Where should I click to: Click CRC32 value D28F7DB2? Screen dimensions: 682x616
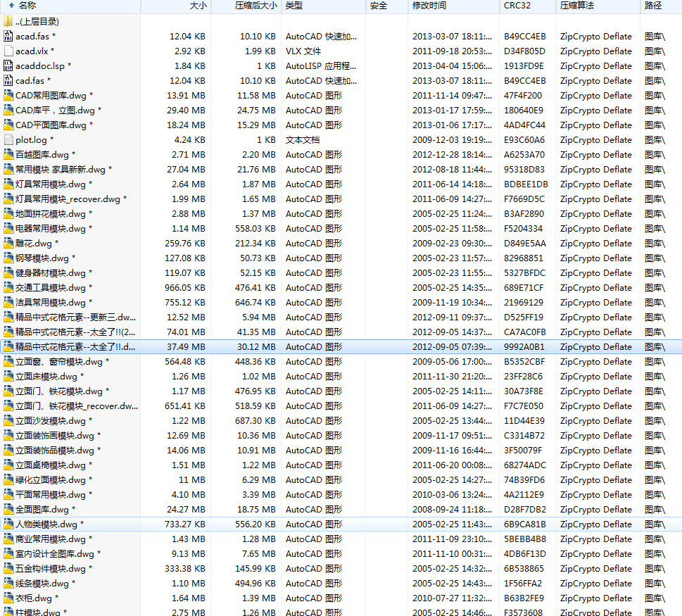(524, 510)
